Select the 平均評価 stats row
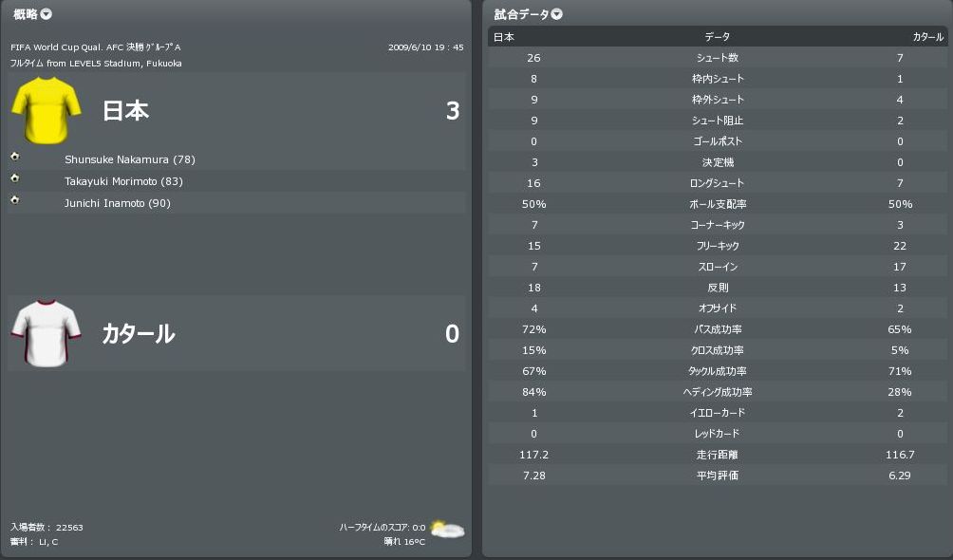This screenshot has height=560, width=953. click(x=717, y=476)
